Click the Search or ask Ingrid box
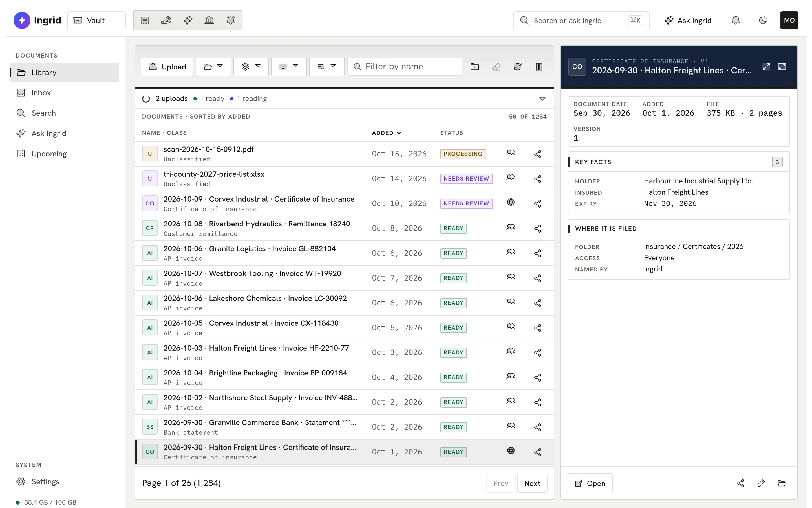Viewport: 812px width, 508px height. (581, 21)
